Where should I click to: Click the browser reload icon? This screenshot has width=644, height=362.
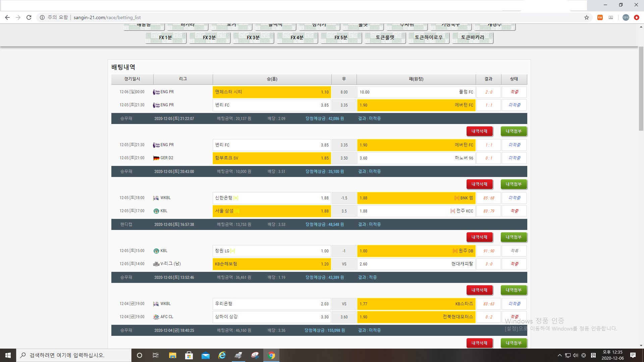(x=29, y=17)
